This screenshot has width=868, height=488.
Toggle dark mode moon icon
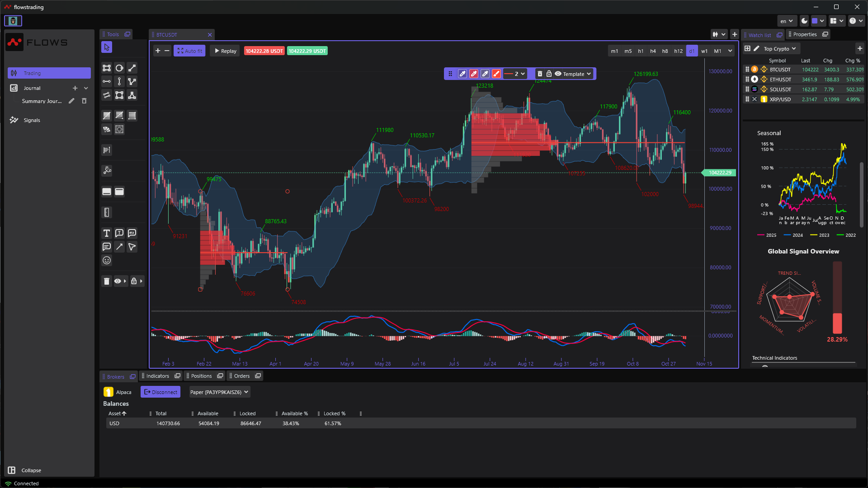[x=804, y=21]
